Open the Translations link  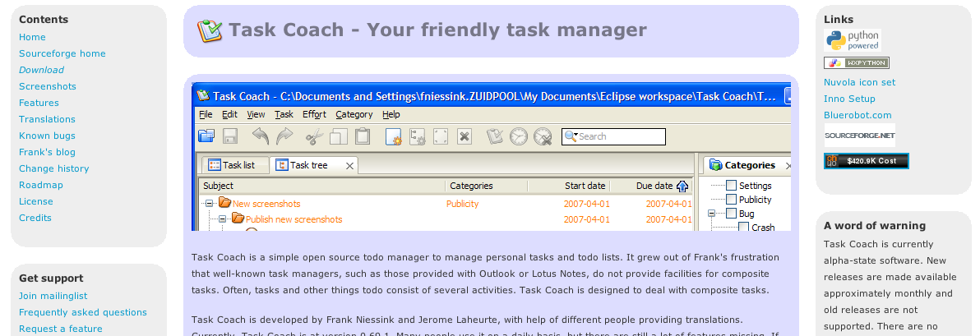pyautogui.click(x=47, y=119)
